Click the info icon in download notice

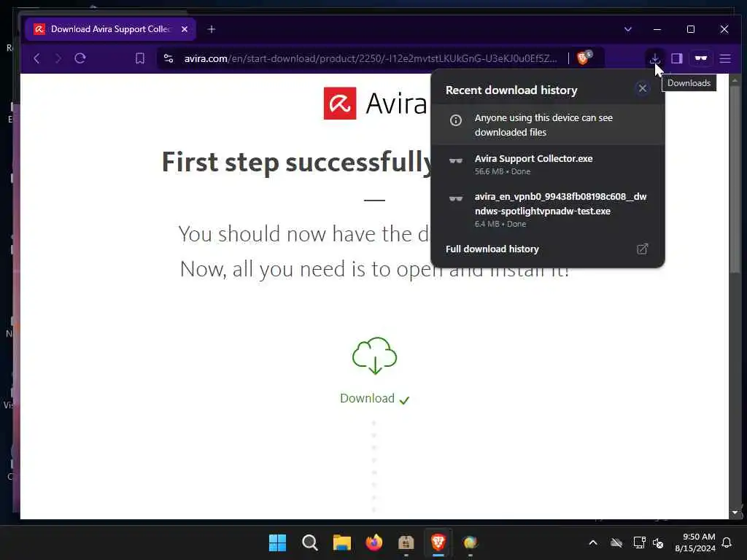[455, 120]
